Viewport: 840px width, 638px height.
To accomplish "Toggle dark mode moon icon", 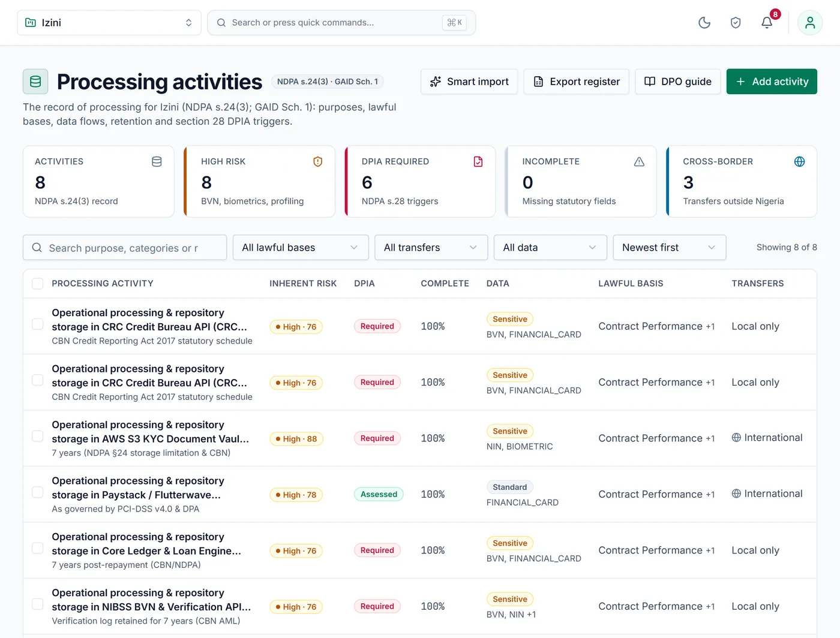I will tap(704, 23).
